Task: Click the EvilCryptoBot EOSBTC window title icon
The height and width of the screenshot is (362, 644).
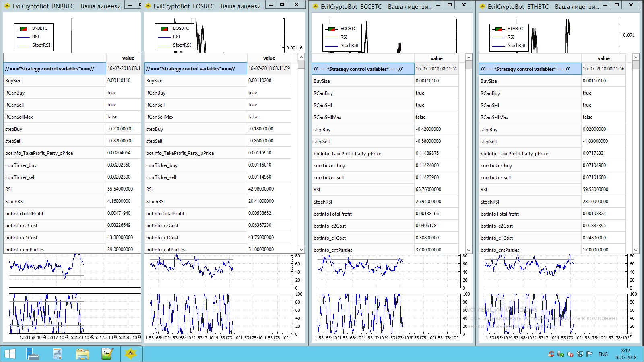Action: point(148,6)
